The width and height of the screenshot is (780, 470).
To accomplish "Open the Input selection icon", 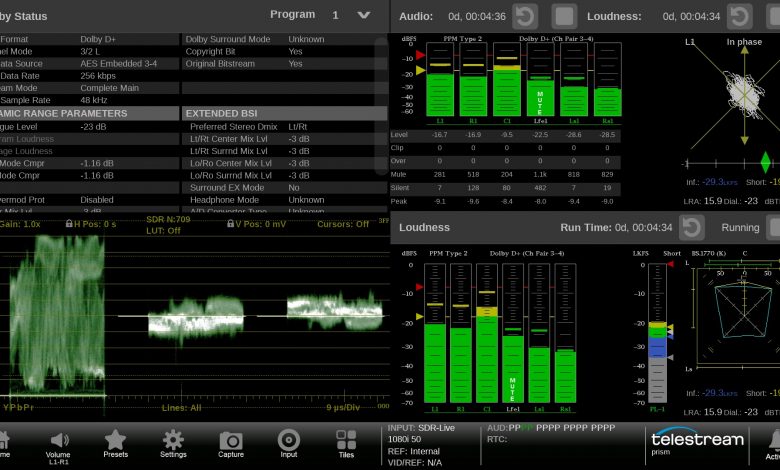I will (289, 444).
